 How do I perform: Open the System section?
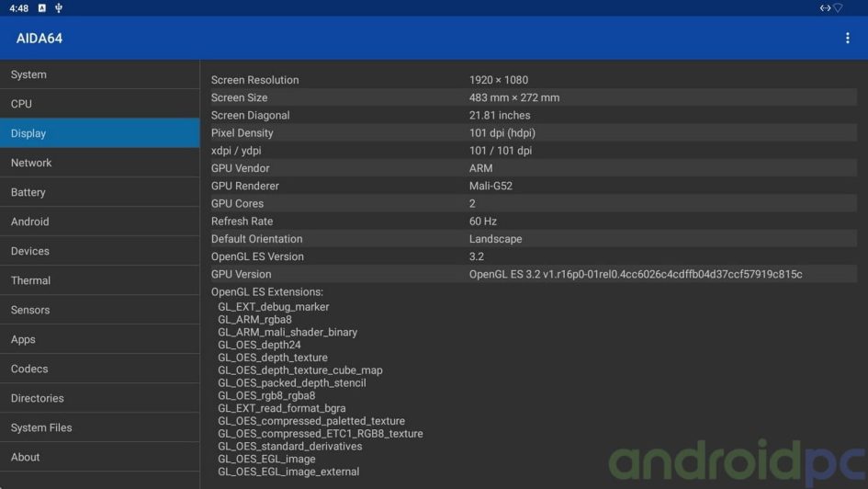pos(99,74)
